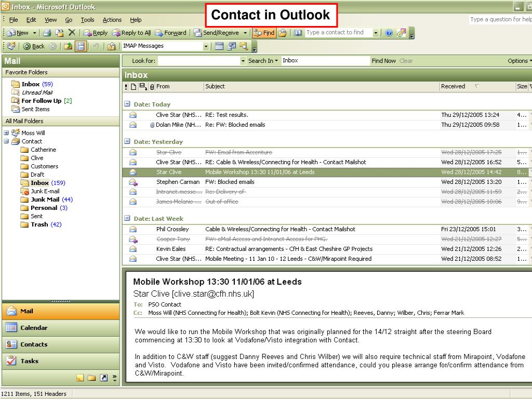Image resolution: width=532 pixels, height=399 pixels.
Task: Click the Reply to All button
Action: (x=131, y=33)
